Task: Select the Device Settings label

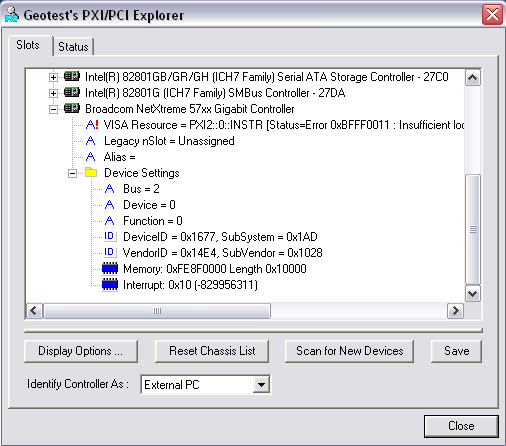Action: tap(142, 173)
